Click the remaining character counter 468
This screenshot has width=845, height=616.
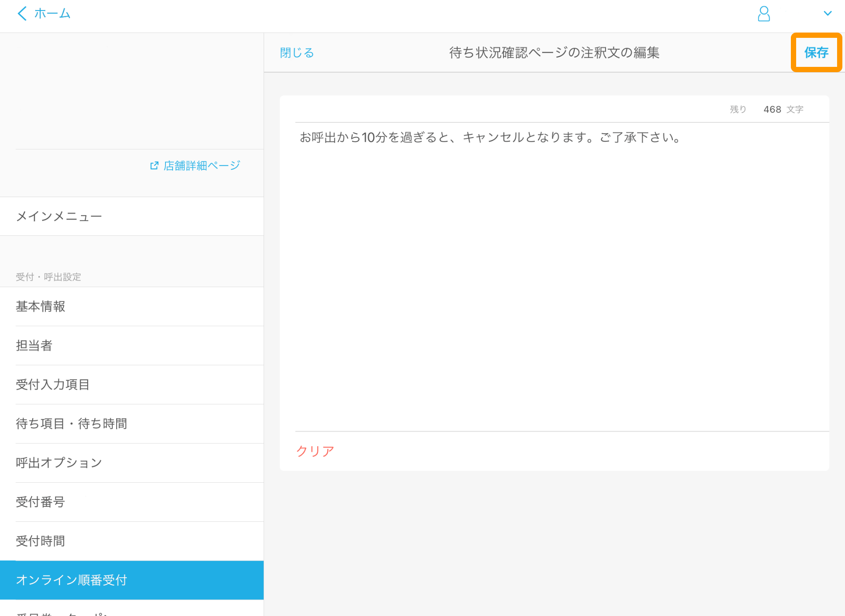click(772, 110)
